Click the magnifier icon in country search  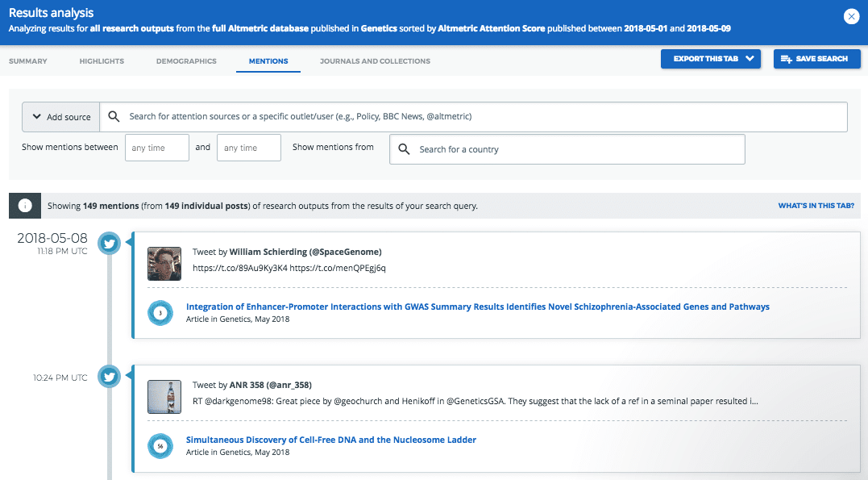click(404, 149)
